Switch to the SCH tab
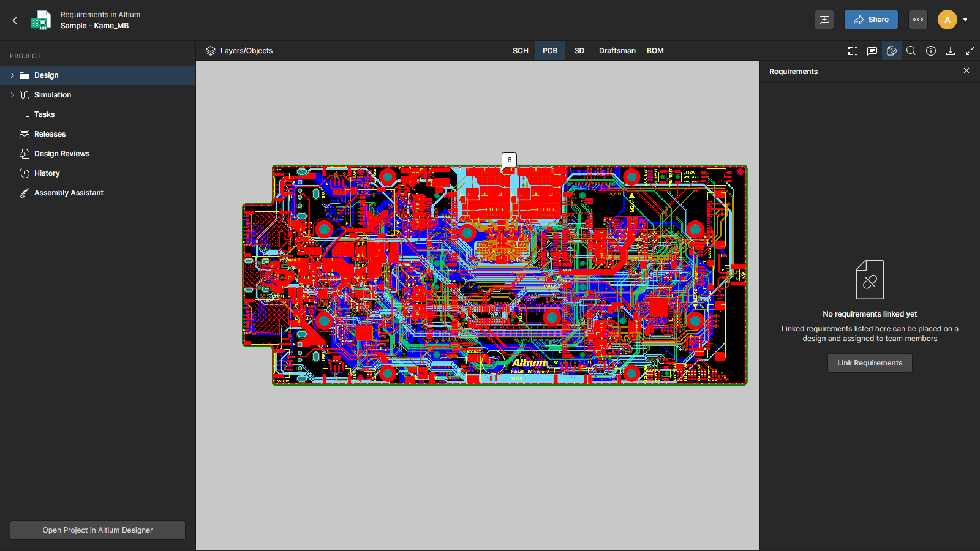This screenshot has height=551, width=980. click(520, 51)
